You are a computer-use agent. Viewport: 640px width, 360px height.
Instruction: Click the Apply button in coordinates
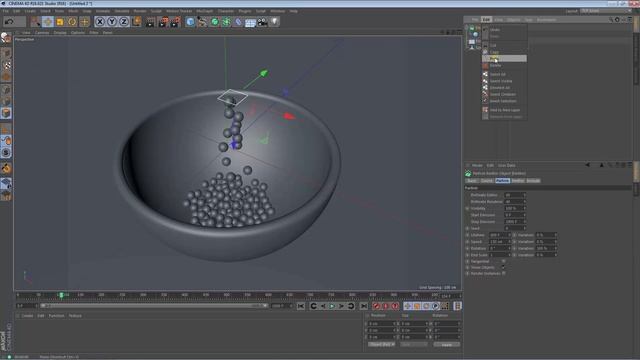click(447, 345)
